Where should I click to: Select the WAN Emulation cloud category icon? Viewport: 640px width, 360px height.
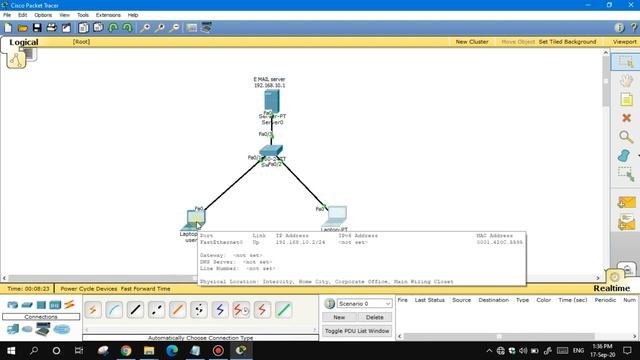pyautogui.click(x=27, y=329)
